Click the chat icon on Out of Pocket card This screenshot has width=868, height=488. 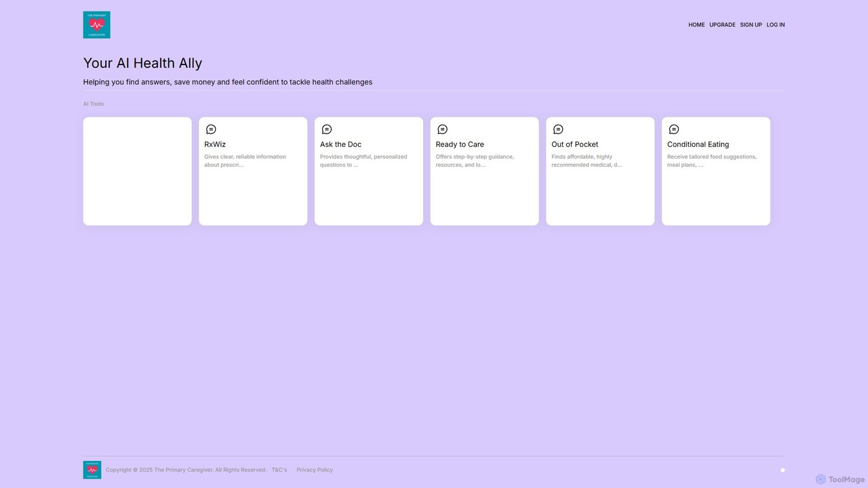[x=558, y=129]
